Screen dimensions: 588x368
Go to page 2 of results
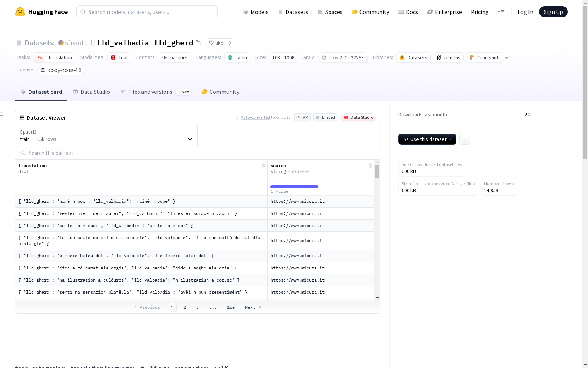(184, 307)
